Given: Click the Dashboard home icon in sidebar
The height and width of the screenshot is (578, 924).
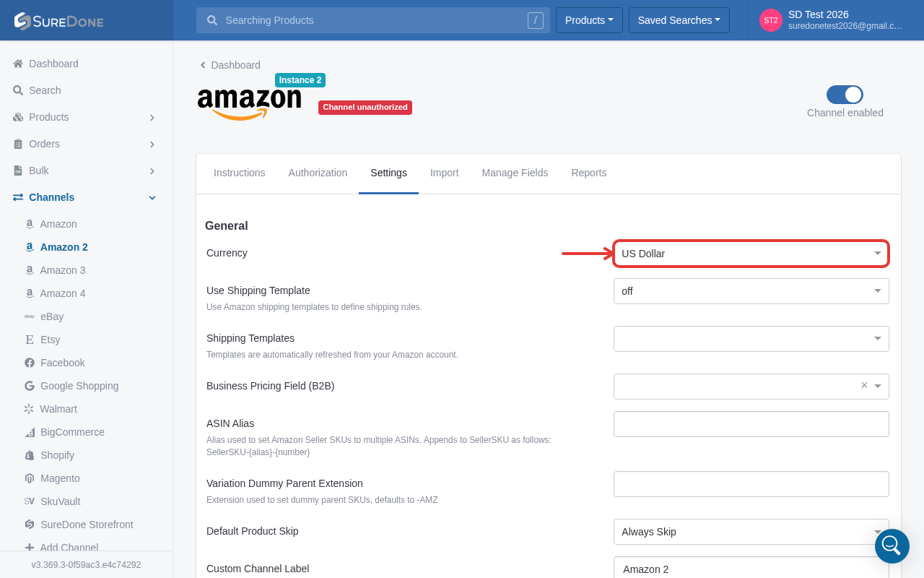Looking at the screenshot, I should coord(18,64).
